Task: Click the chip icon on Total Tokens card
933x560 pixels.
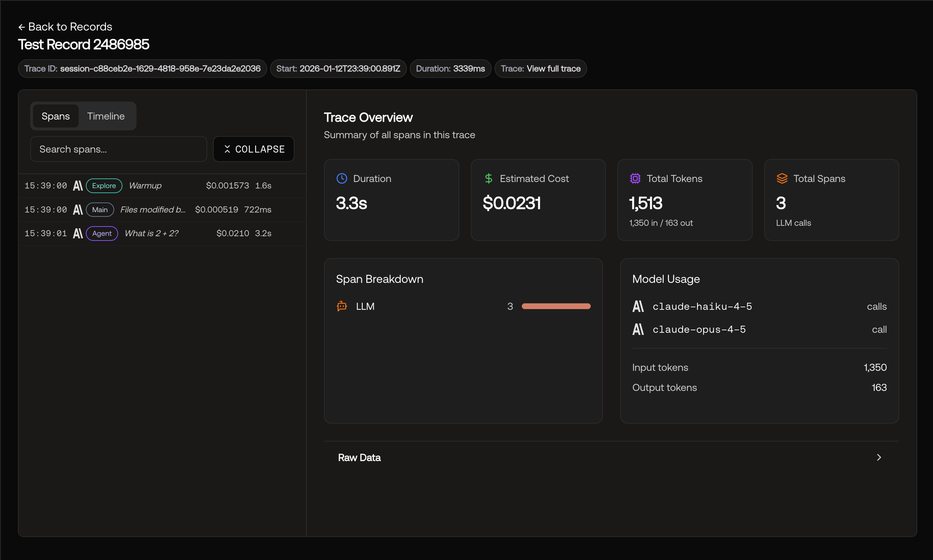Action: click(635, 178)
